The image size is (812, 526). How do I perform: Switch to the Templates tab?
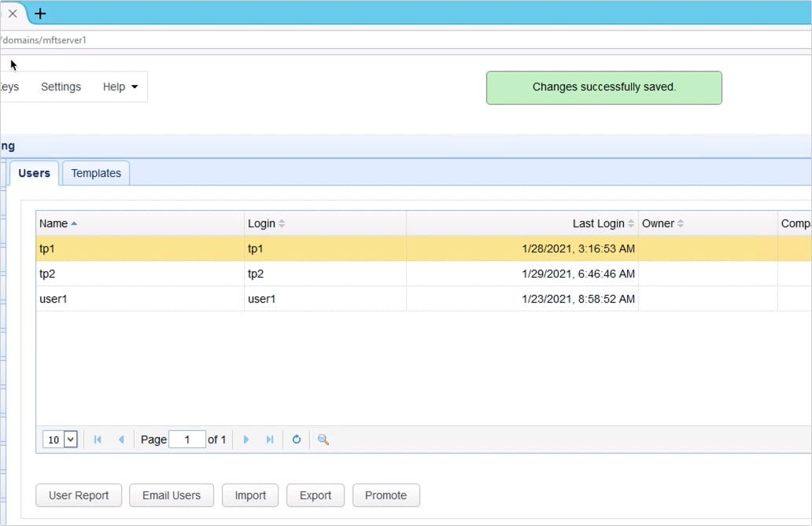(x=96, y=173)
